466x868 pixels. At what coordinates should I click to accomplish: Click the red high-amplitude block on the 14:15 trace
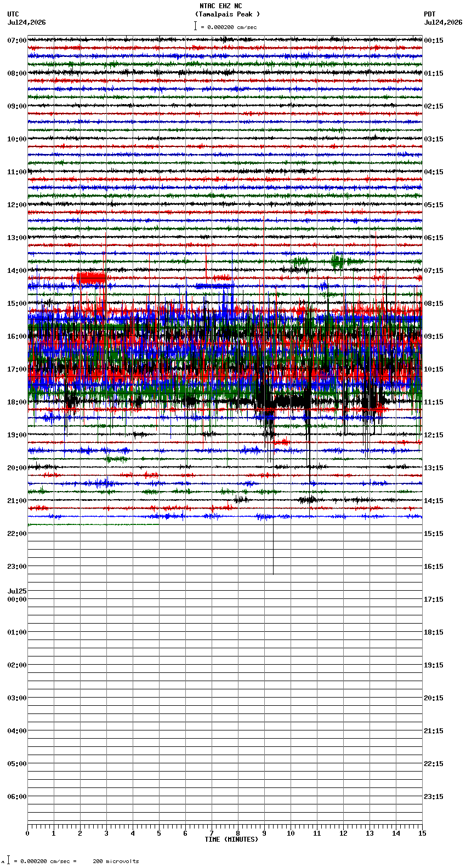pos(91,278)
